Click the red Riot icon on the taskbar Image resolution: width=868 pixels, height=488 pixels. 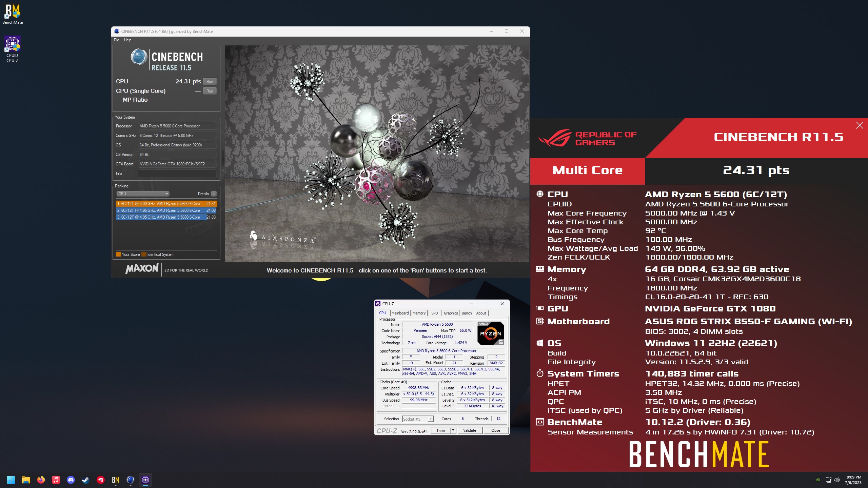pos(101,480)
